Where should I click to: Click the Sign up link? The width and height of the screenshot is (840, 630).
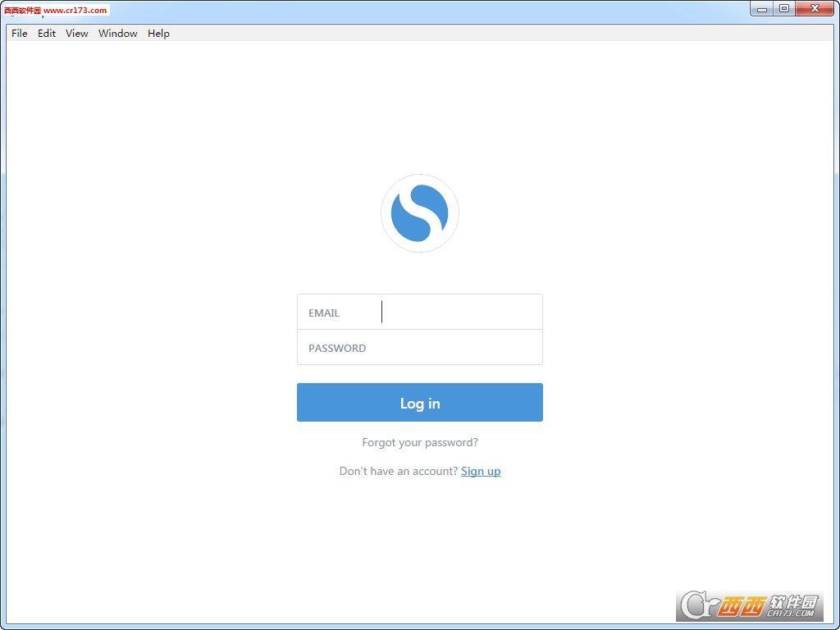[x=481, y=472]
